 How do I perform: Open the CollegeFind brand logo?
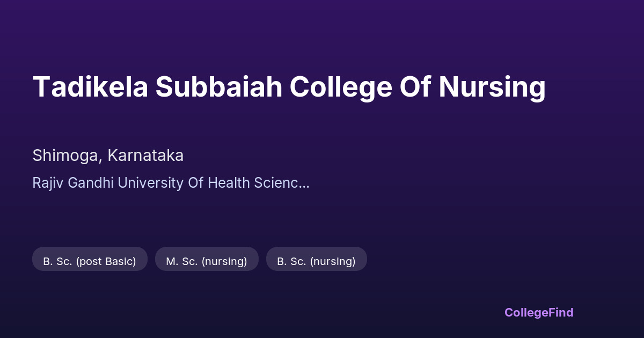pos(538,312)
